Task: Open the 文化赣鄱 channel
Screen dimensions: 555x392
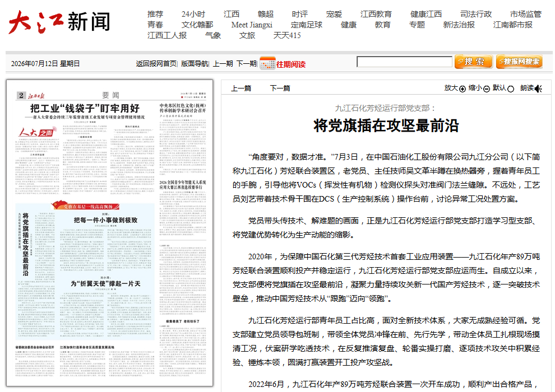Action: [197, 25]
